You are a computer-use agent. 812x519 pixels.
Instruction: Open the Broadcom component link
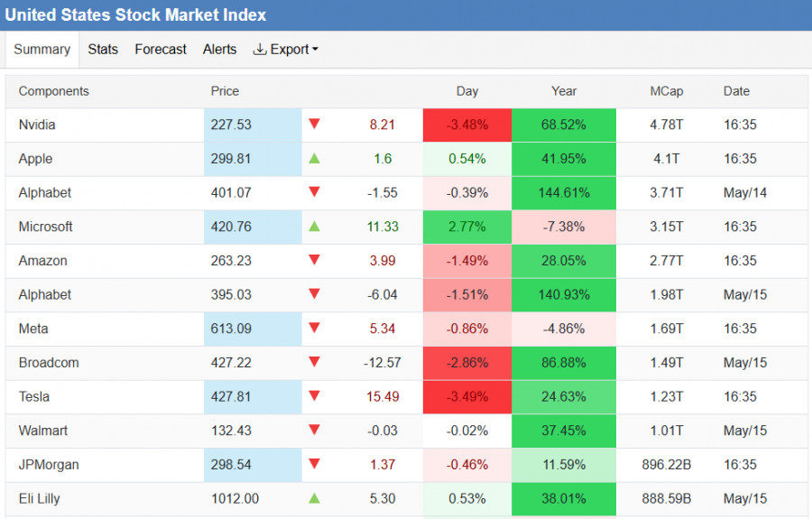point(49,363)
